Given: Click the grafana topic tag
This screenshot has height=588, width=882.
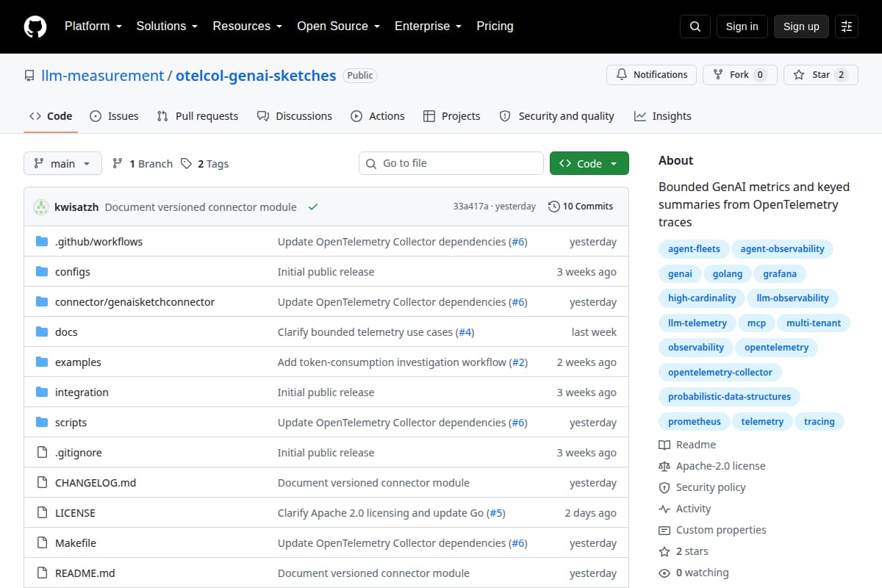Looking at the screenshot, I should click(x=780, y=274).
